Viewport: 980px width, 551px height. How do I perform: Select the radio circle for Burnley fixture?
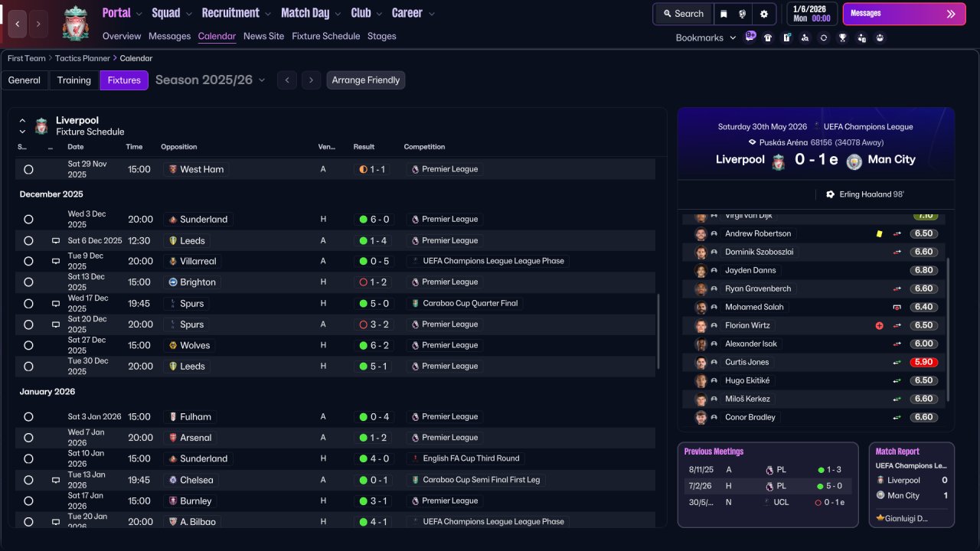(28, 500)
